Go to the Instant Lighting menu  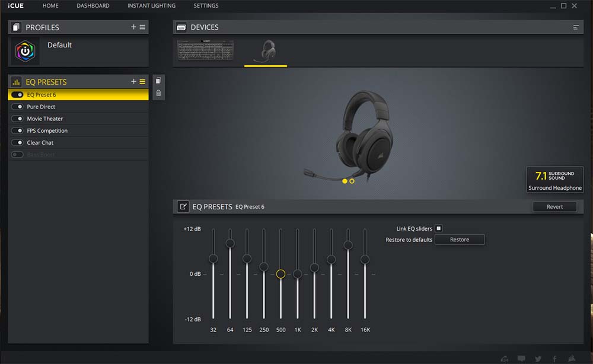tap(151, 6)
